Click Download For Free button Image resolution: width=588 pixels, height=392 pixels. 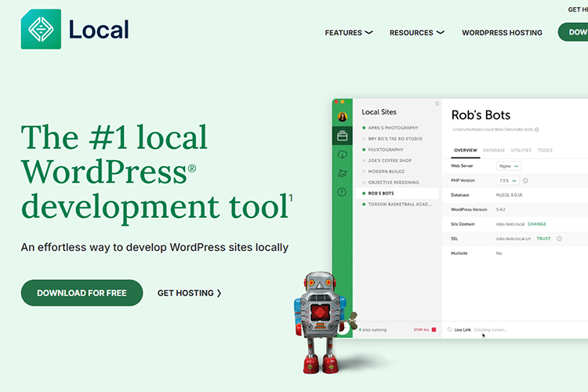tap(82, 293)
